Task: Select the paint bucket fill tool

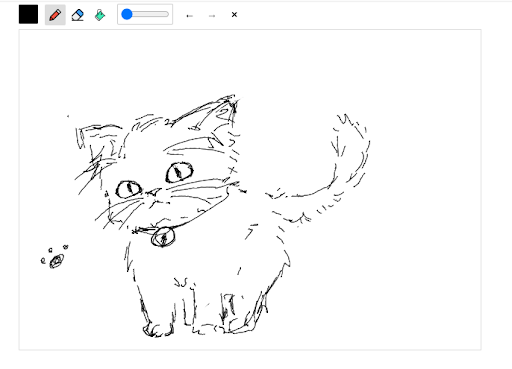Action: click(x=100, y=15)
